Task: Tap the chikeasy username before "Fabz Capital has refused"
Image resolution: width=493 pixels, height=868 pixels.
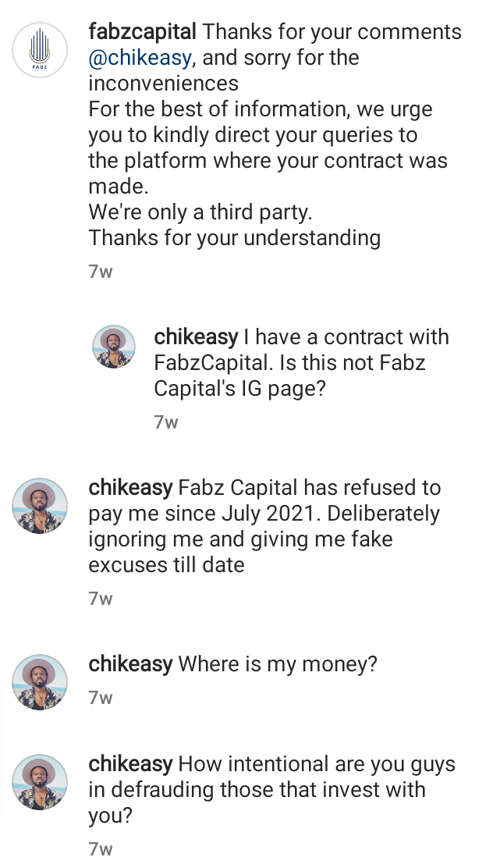Action: pyautogui.click(x=130, y=488)
